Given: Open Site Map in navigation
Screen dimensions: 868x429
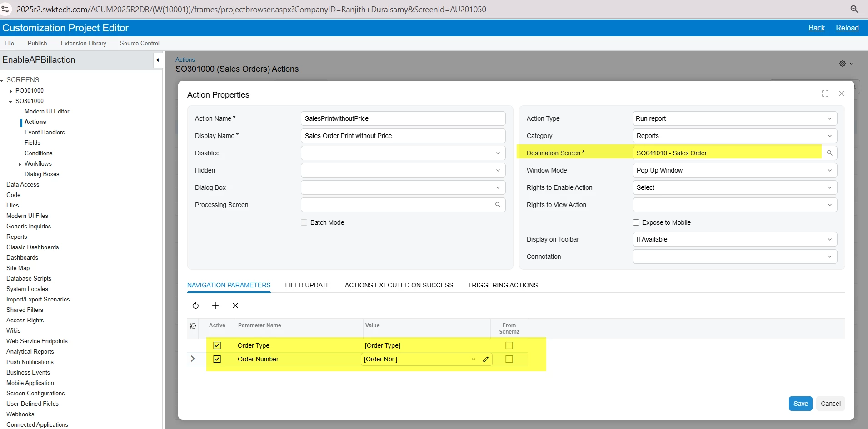Looking at the screenshot, I should pos(18,268).
